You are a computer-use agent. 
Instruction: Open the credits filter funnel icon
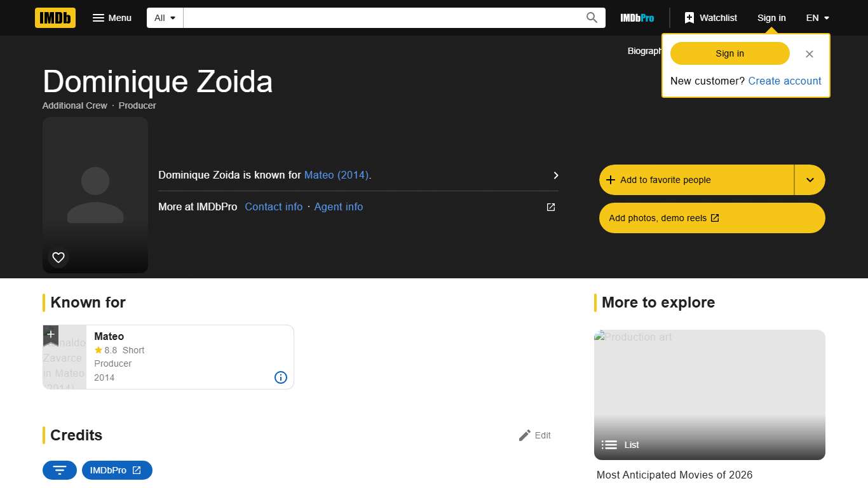tap(59, 470)
